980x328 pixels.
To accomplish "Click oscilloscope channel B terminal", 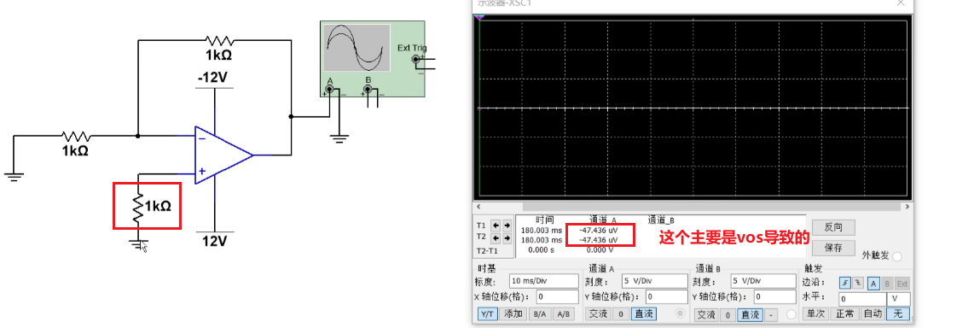I will (368, 89).
